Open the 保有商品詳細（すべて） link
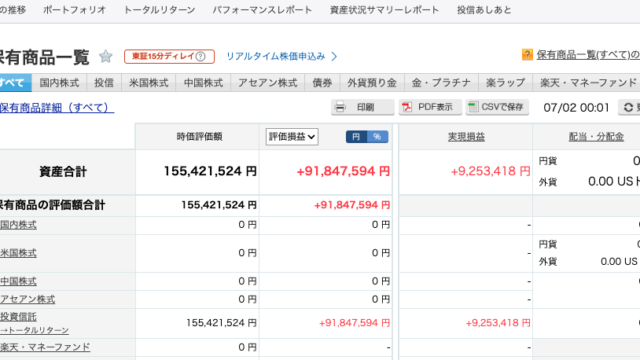The image size is (640, 360). (x=57, y=107)
